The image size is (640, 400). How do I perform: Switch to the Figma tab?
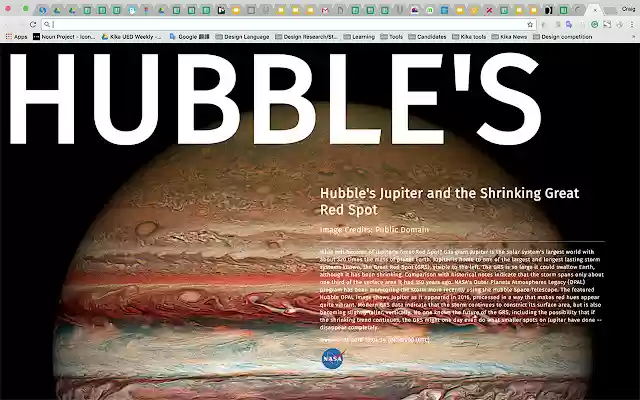click(146, 10)
